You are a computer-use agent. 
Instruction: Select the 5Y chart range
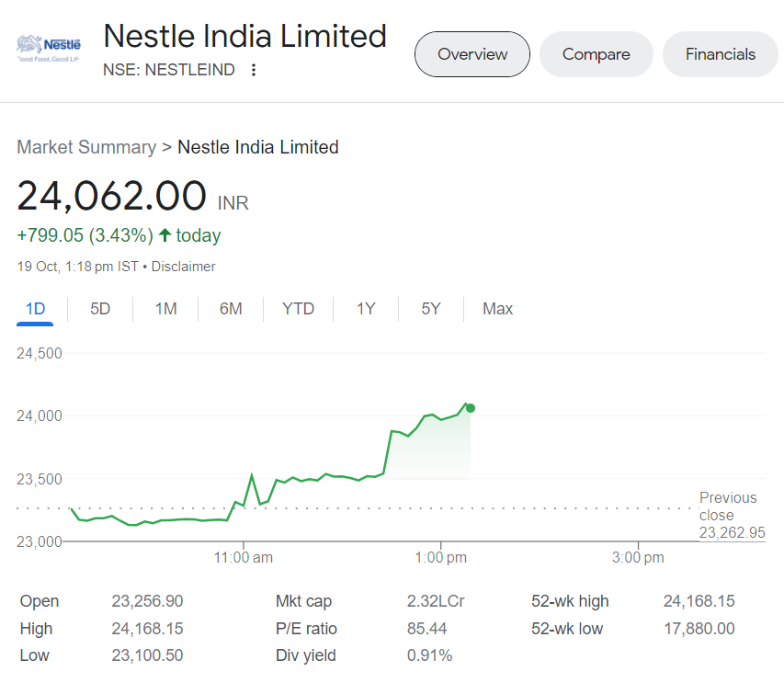[x=431, y=309]
